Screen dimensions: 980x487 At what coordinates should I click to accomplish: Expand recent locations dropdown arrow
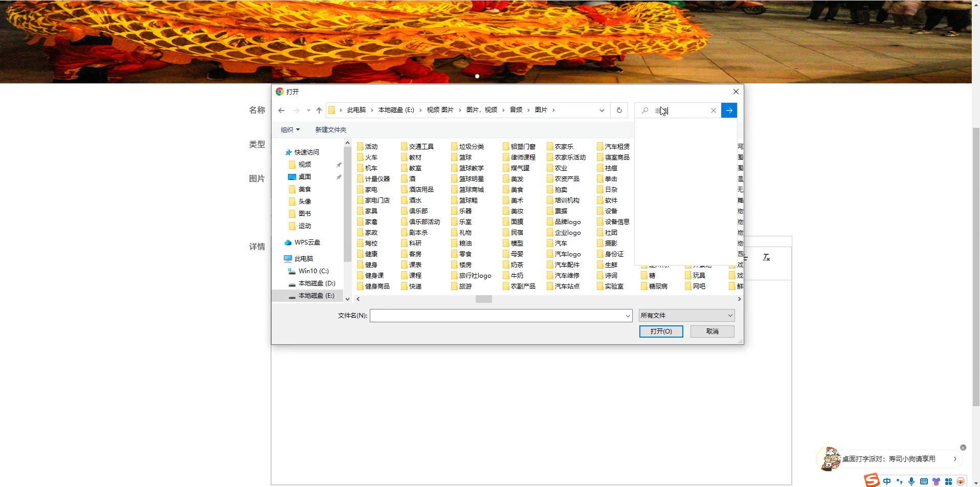pyautogui.click(x=308, y=110)
